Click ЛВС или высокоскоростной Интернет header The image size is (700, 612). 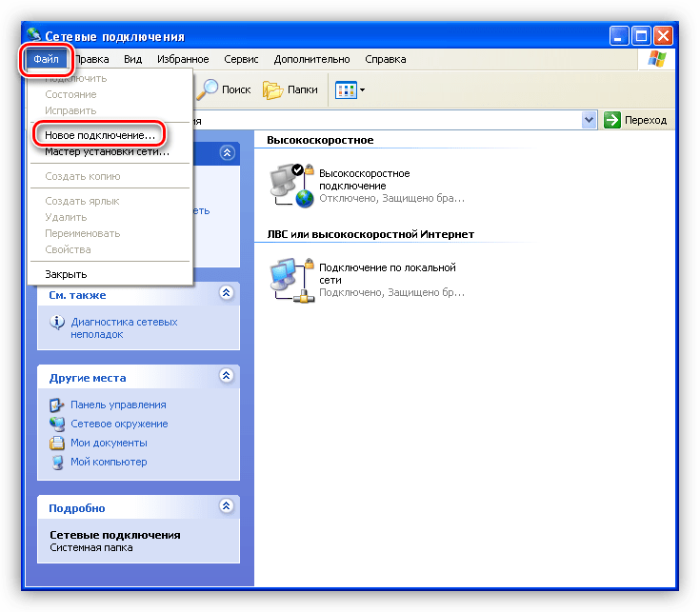(x=370, y=234)
